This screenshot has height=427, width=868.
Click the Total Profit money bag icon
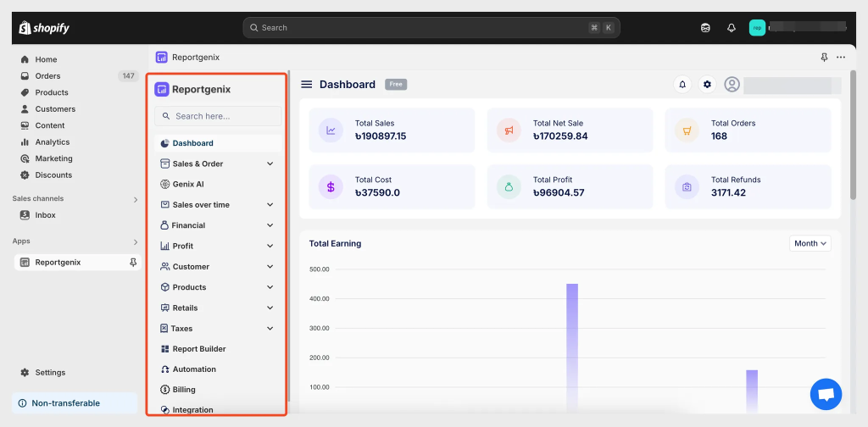pyautogui.click(x=509, y=187)
